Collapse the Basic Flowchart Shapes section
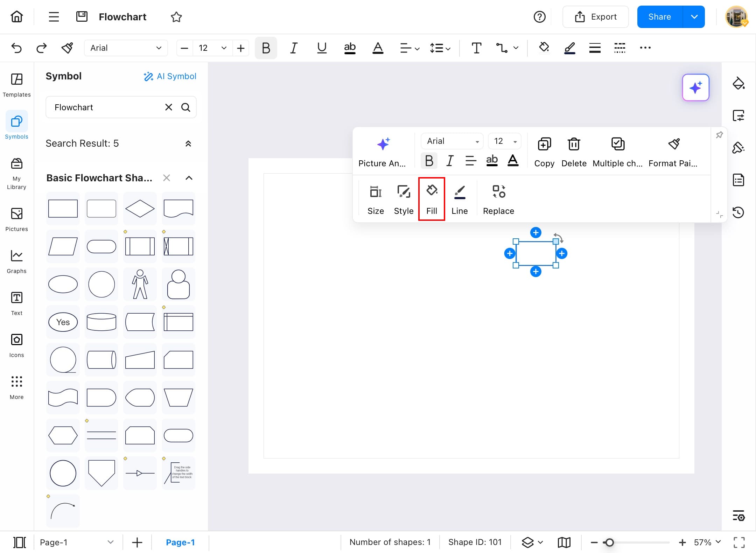Viewport: 756px width, 553px height. (x=189, y=178)
